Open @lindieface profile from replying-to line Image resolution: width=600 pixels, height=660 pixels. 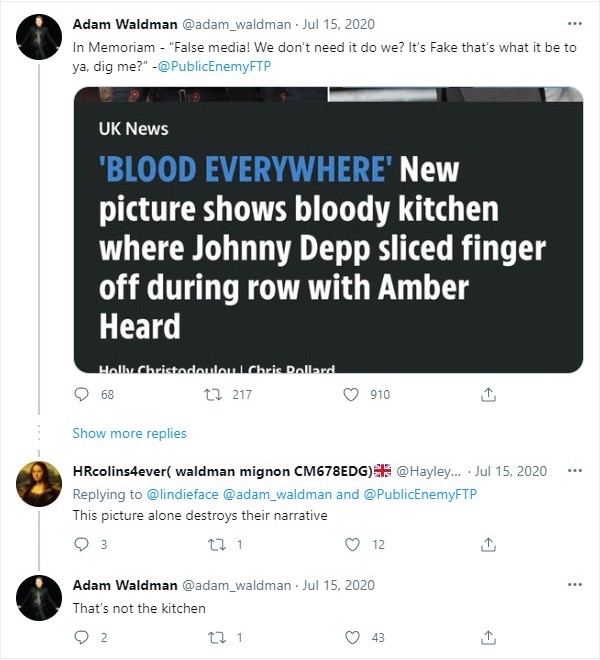coord(182,494)
